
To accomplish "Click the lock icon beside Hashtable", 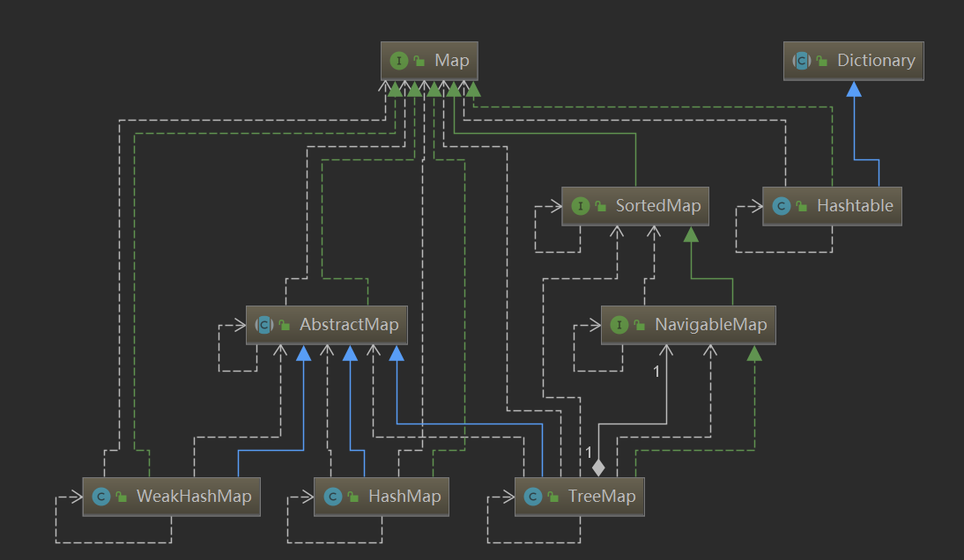I will tap(802, 206).
